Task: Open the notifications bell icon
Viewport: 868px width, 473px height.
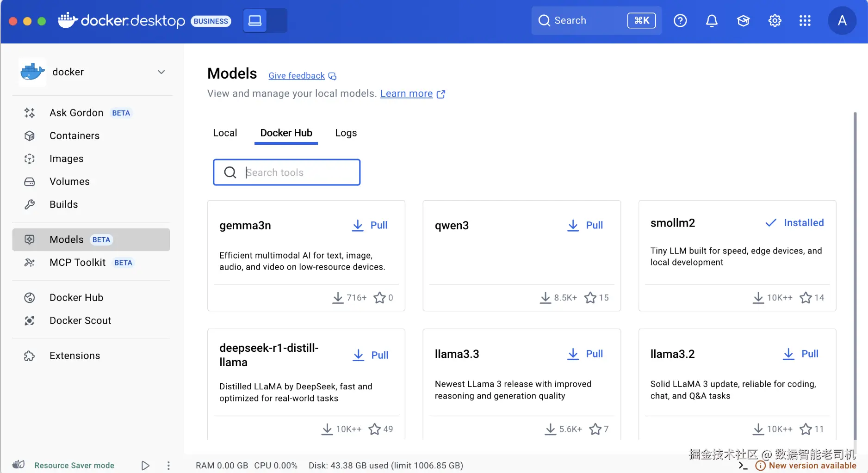Action: (x=712, y=21)
